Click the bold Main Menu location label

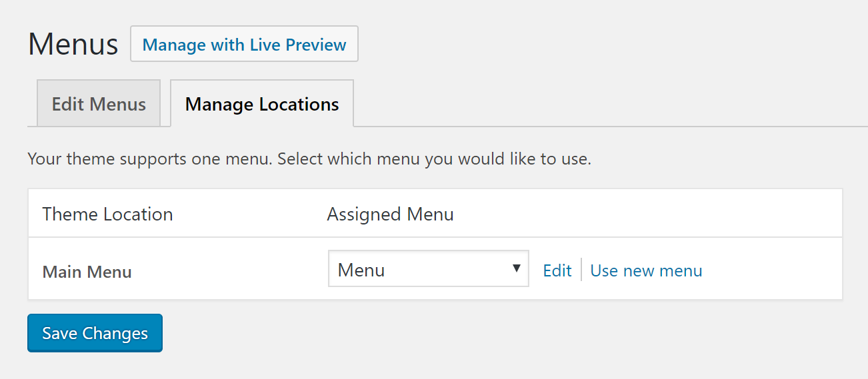(87, 272)
